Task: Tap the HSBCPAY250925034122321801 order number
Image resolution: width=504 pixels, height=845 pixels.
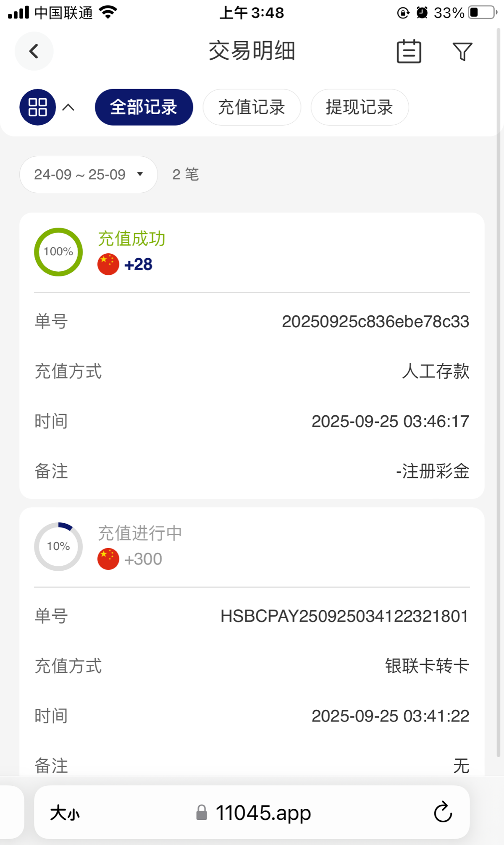Action: tap(344, 616)
